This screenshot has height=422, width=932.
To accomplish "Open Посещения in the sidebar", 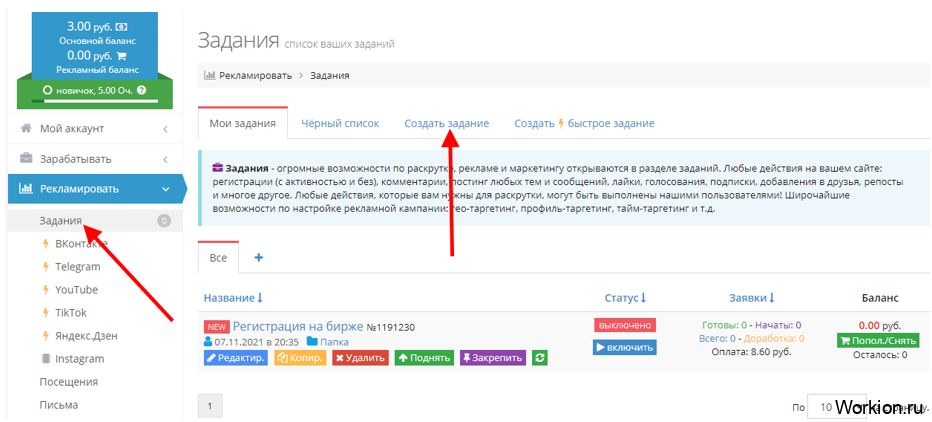I will point(69,382).
